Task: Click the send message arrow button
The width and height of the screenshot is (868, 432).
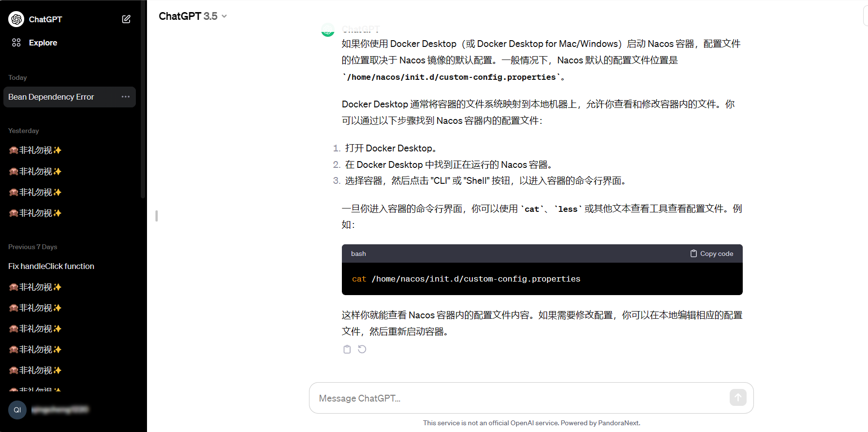Action: [738, 398]
